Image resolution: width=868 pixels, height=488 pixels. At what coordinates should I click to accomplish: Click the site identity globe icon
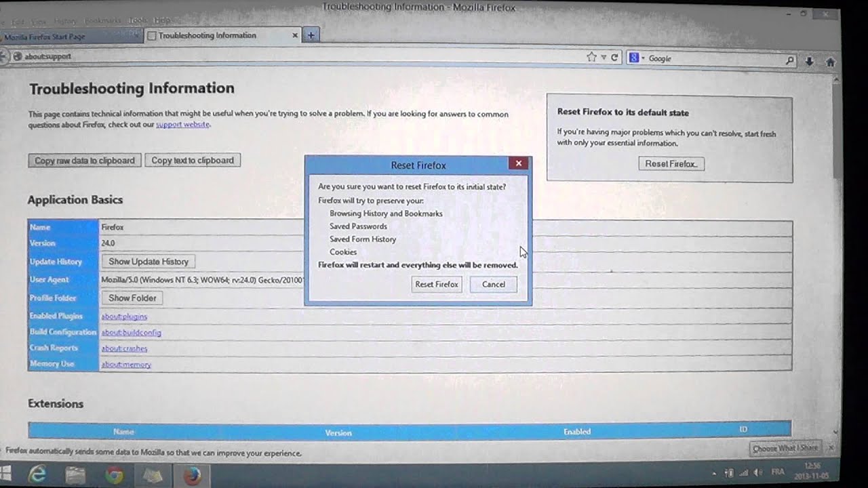(x=16, y=56)
